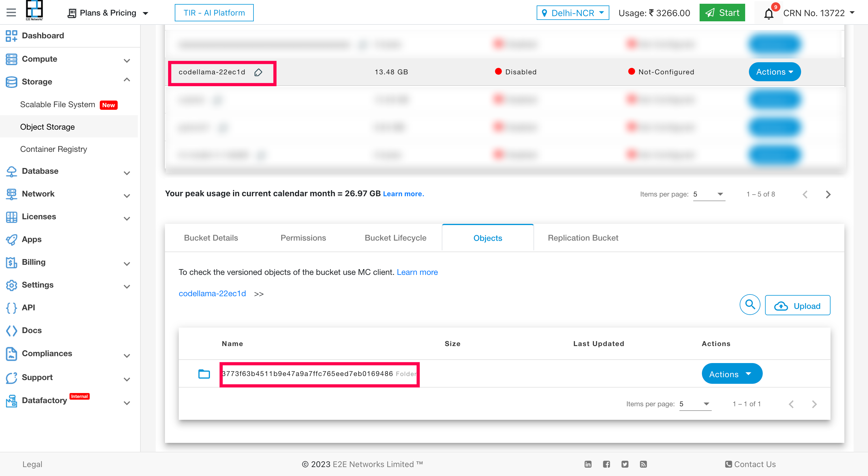868x476 pixels.
Task: Open the Facebook footer icon
Action: [606, 464]
